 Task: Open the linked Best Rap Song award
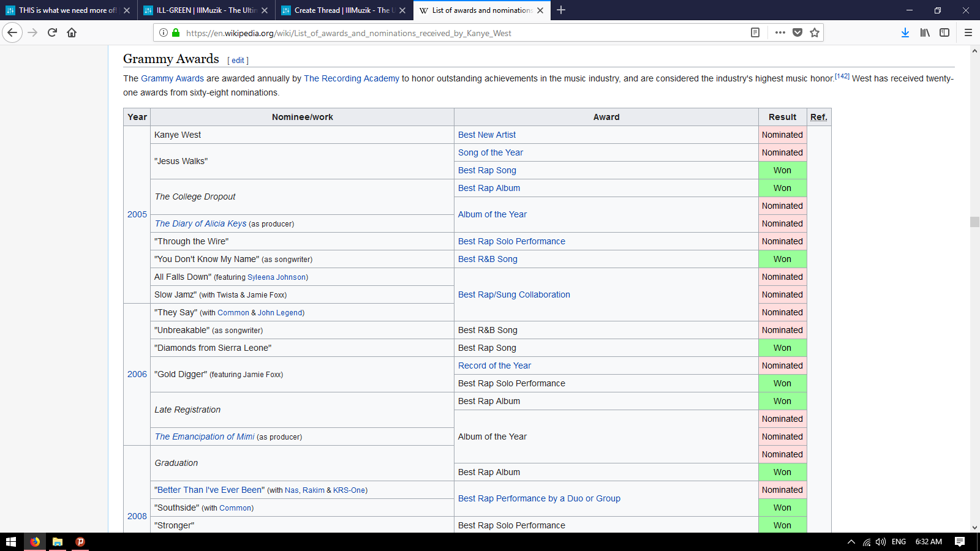tap(487, 170)
